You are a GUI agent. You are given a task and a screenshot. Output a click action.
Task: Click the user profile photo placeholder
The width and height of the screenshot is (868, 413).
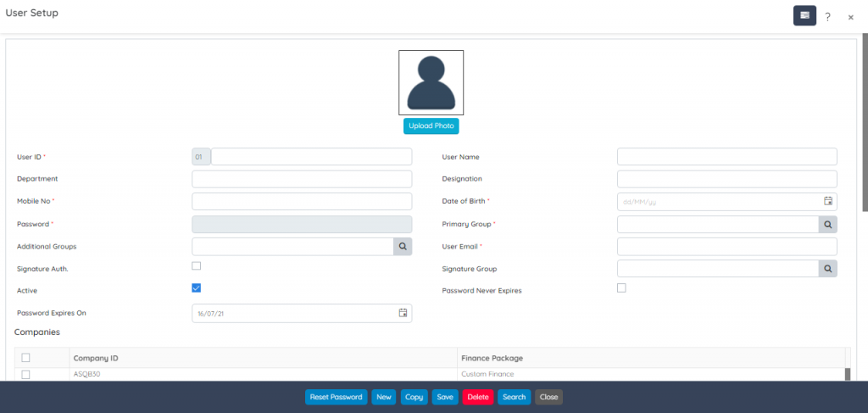(431, 82)
